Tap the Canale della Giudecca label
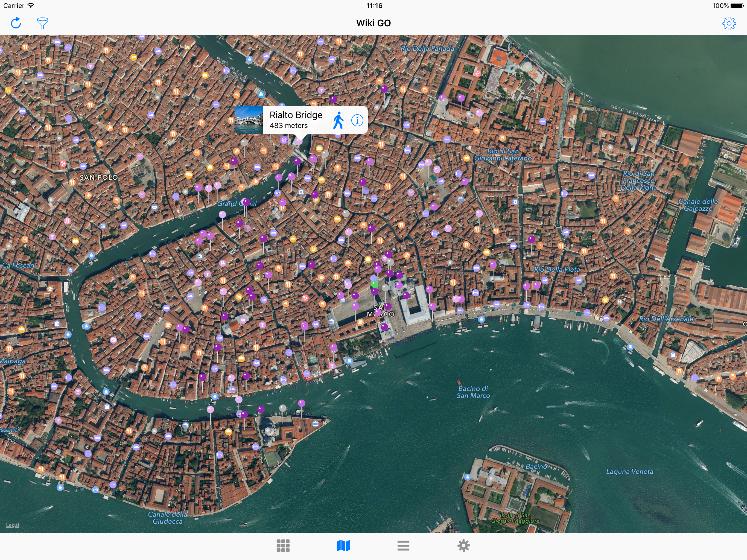 [168, 518]
